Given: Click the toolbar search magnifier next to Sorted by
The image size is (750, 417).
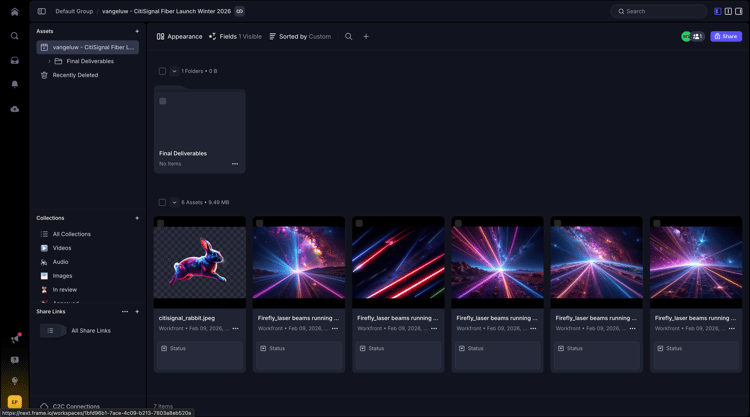Looking at the screenshot, I should pyautogui.click(x=349, y=36).
